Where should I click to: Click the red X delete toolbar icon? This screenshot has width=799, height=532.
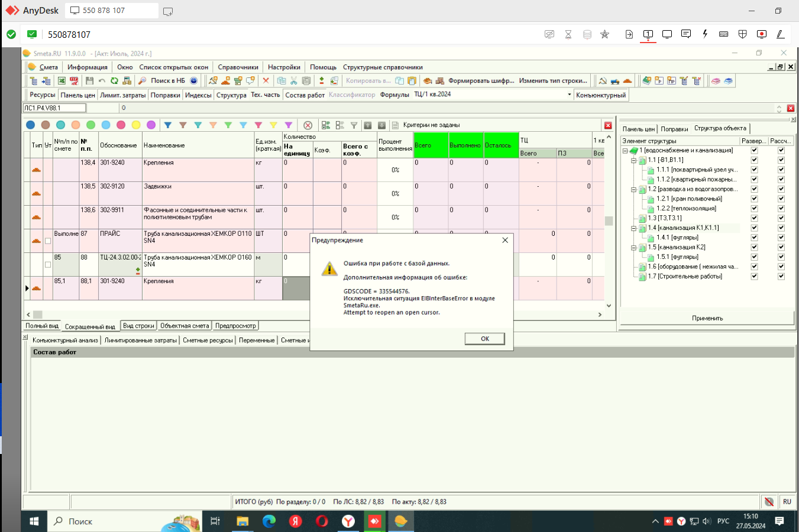[266, 81]
